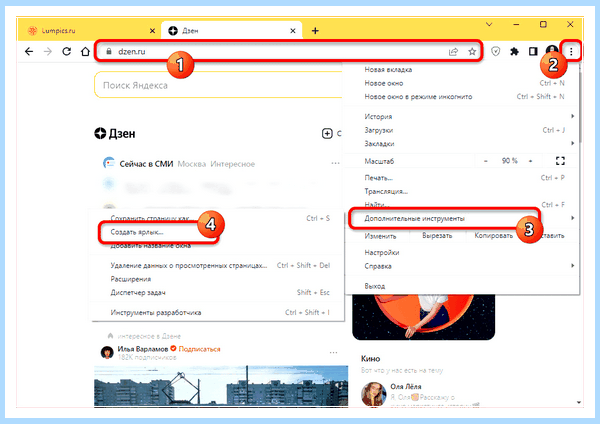This screenshot has height=424, width=600.
Task: Switch to the Lumpics.ru tab
Action: [x=89, y=31]
